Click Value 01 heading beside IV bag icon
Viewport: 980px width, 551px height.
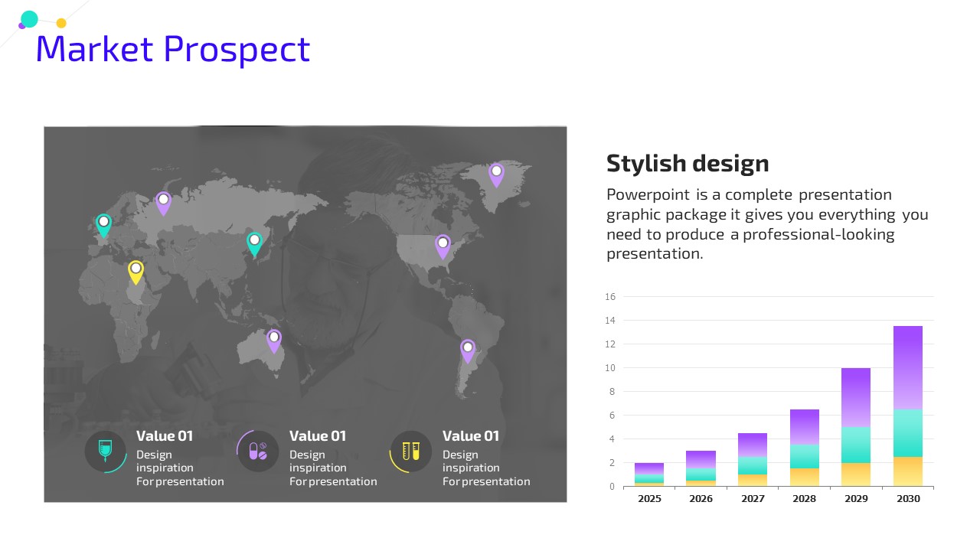165,435
